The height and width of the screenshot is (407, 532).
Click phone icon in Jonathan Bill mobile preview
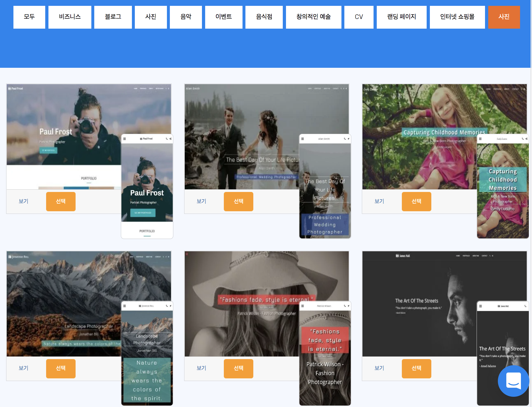pyautogui.click(x=167, y=306)
